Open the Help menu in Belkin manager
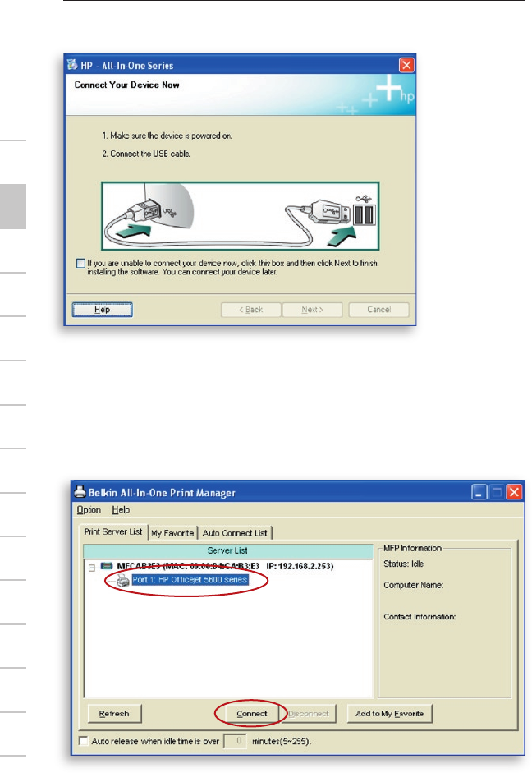The width and height of the screenshot is (532, 773). click(121, 510)
